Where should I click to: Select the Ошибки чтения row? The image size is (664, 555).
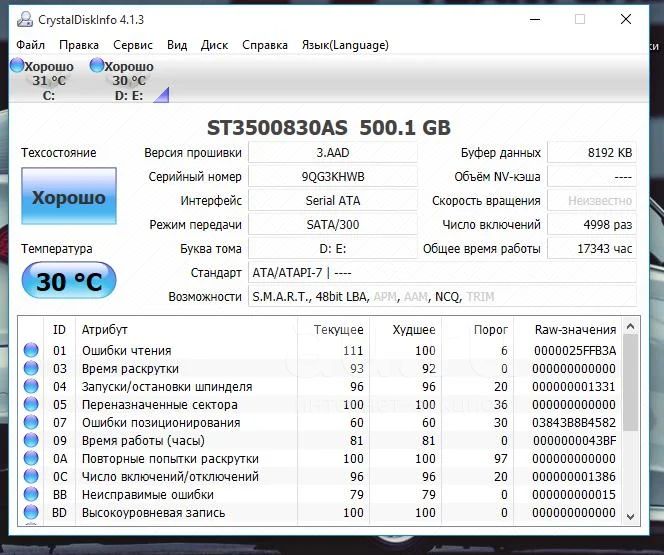tap(320, 351)
